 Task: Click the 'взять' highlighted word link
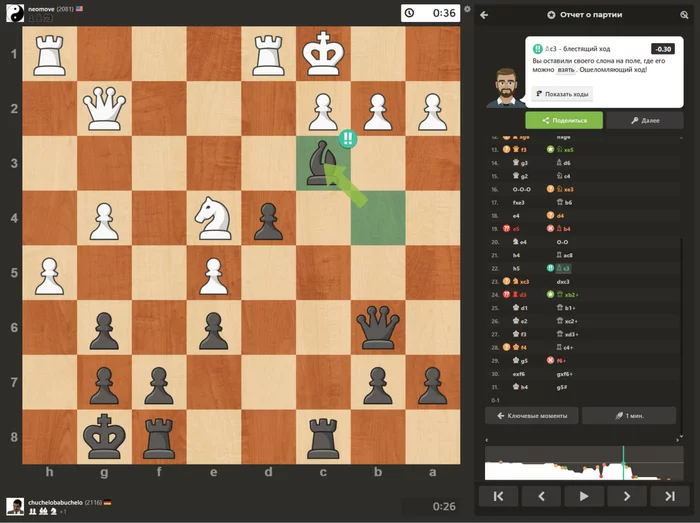click(566, 70)
